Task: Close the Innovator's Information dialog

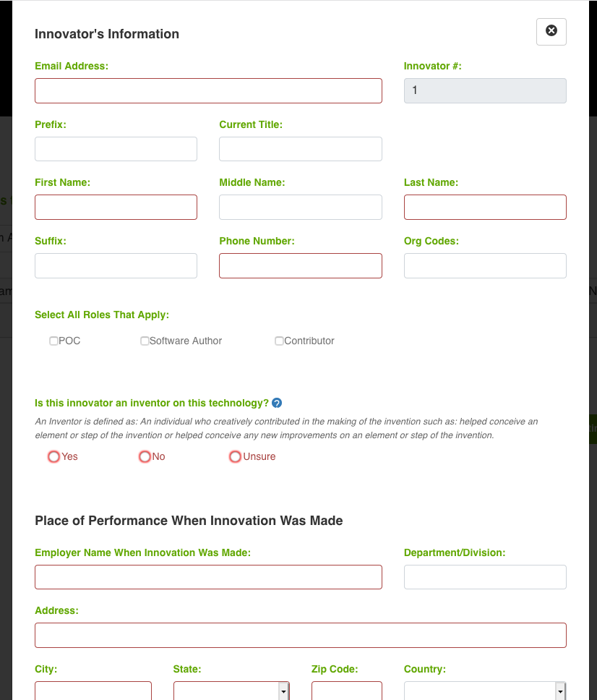Action: coord(551,31)
